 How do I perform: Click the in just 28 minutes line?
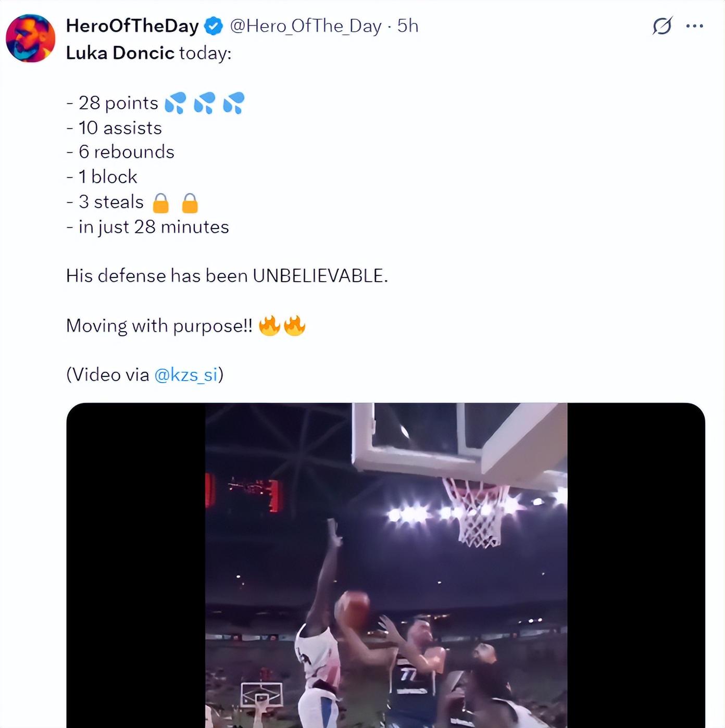point(148,227)
